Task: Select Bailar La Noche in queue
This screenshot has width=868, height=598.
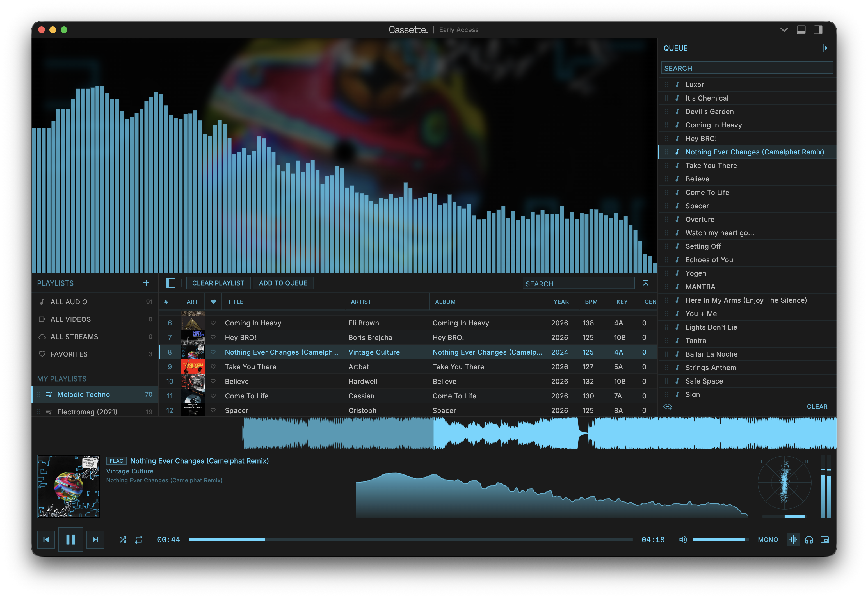Action: 747,354
